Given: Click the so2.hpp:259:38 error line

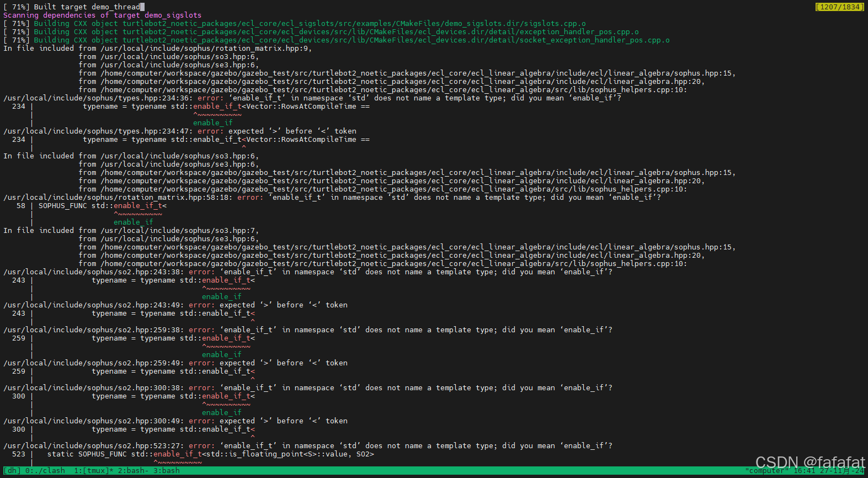Looking at the screenshot, I should (308, 330).
